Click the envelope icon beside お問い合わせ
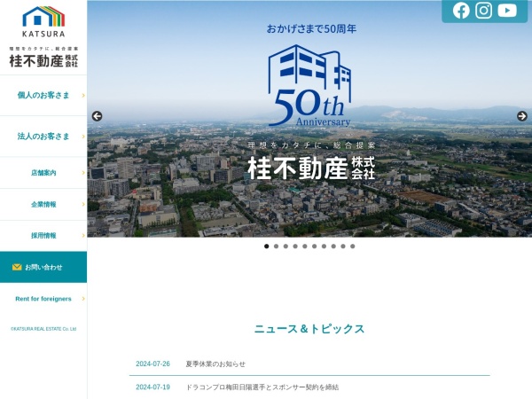 (17, 267)
